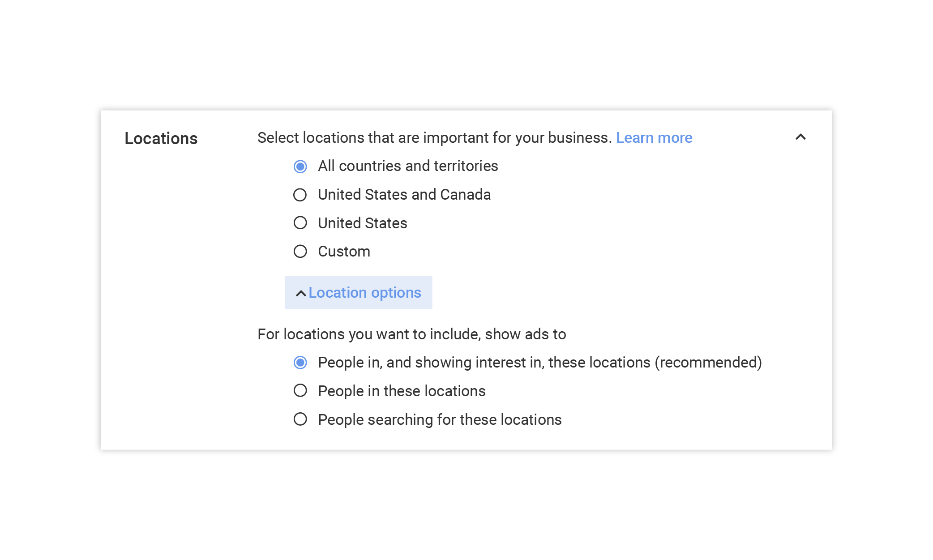
Task: Click the "All countries and territories" label text
Action: tap(408, 166)
